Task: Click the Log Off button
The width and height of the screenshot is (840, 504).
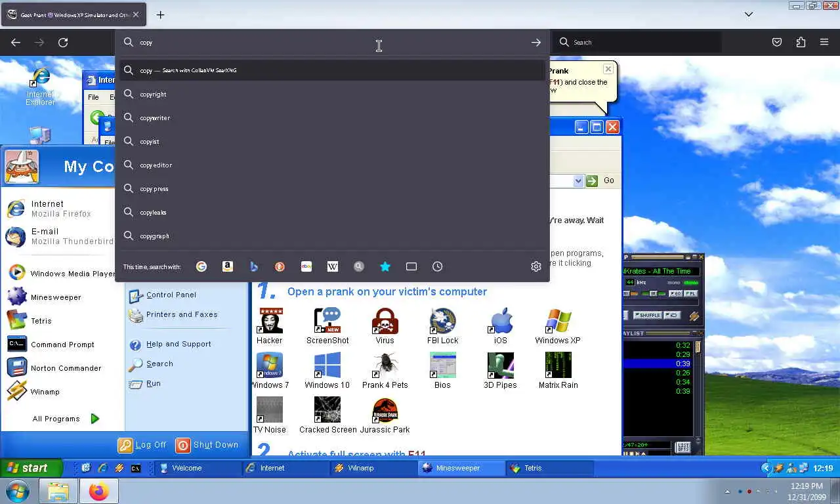Action: click(142, 445)
